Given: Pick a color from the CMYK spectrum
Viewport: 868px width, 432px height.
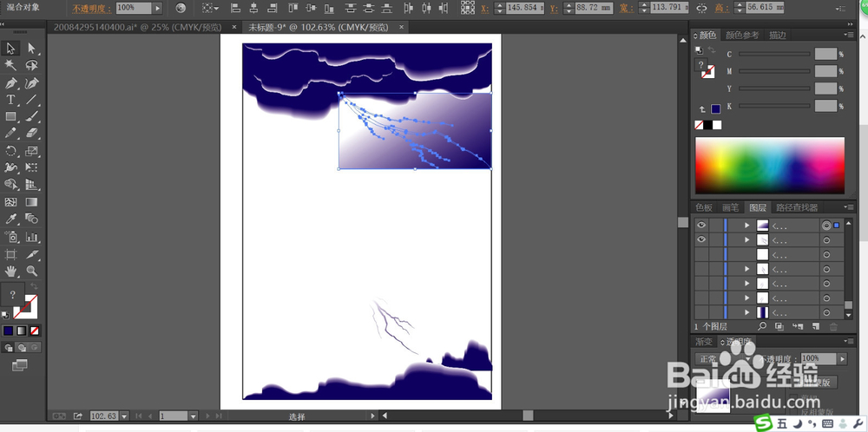Looking at the screenshot, I should click(769, 166).
